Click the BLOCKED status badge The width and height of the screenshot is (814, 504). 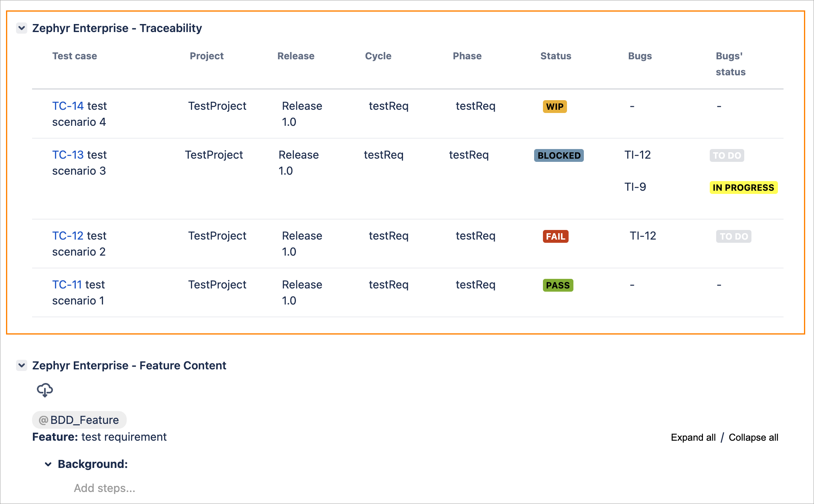pyautogui.click(x=559, y=155)
